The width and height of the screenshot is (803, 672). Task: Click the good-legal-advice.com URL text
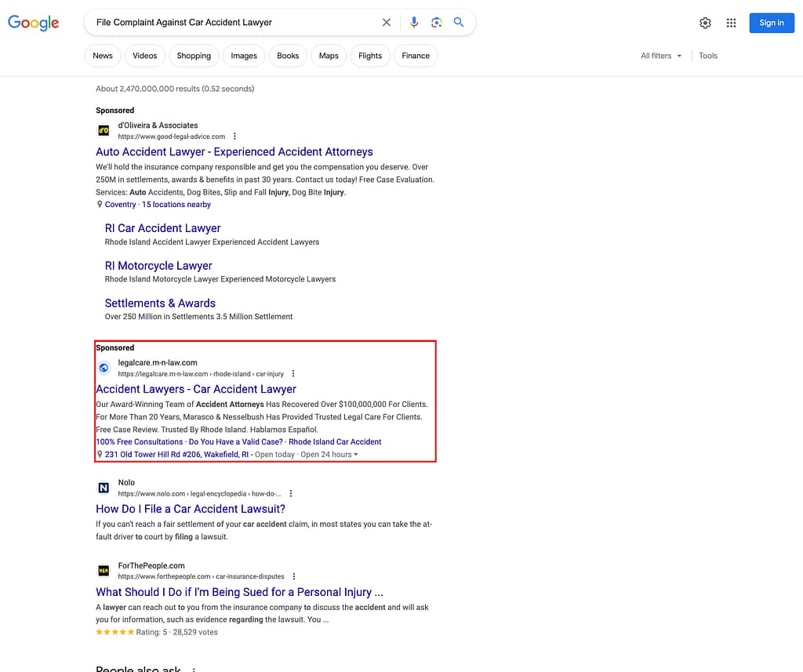[172, 136]
